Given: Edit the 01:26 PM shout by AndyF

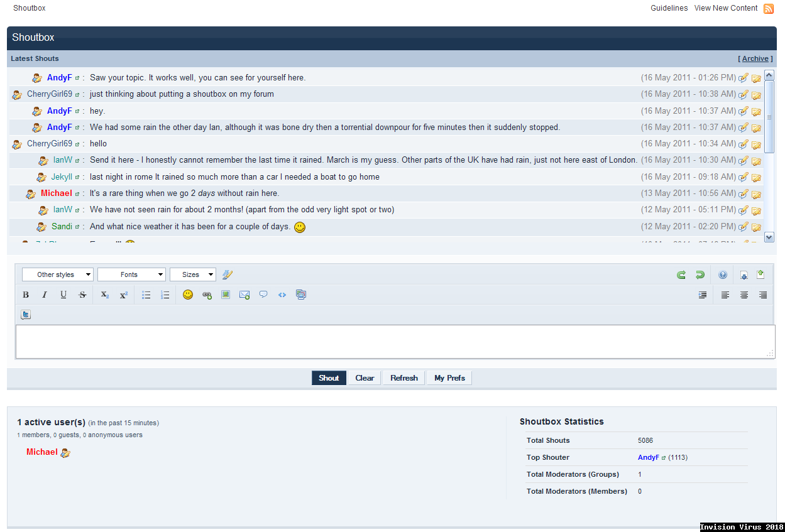Looking at the screenshot, I should coord(744,78).
